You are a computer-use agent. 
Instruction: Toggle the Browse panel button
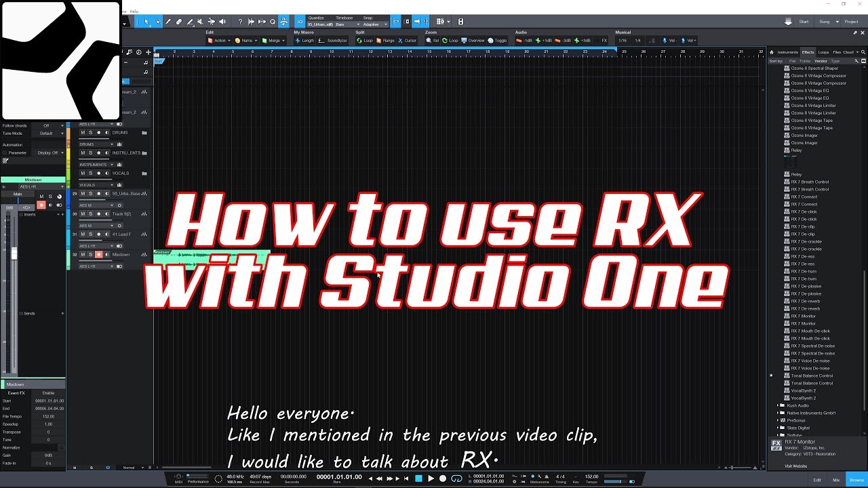[856, 480]
